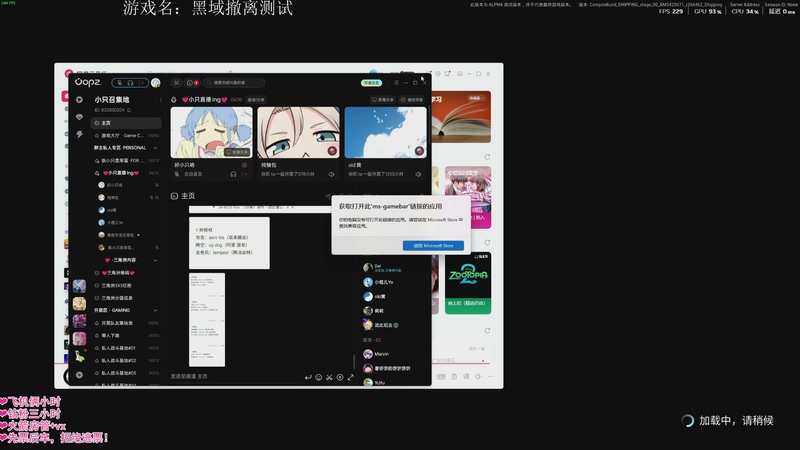Click the blue Microsoft Store button in dialog
The image size is (800, 450).
click(x=433, y=246)
